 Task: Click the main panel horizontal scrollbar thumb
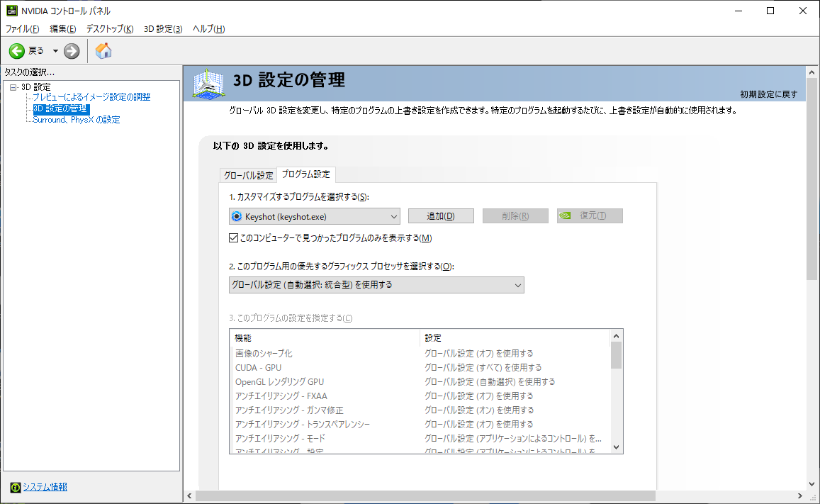pyautogui.click(x=425, y=495)
